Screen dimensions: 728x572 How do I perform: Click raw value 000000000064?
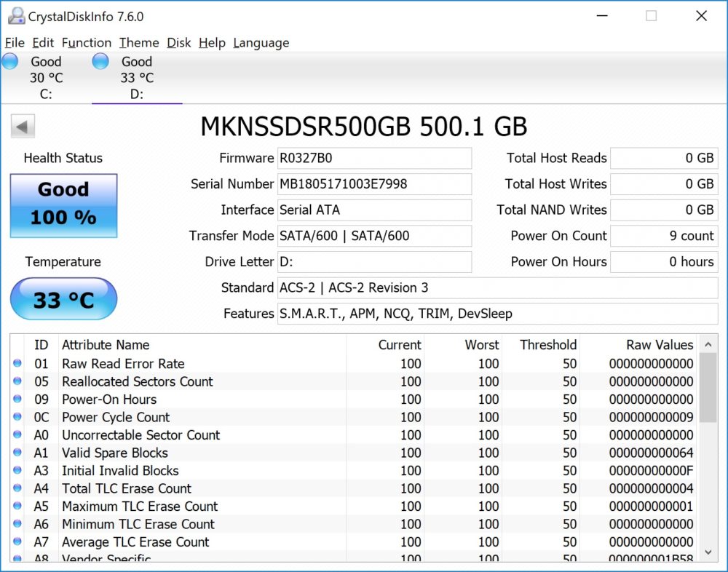click(651, 453)
